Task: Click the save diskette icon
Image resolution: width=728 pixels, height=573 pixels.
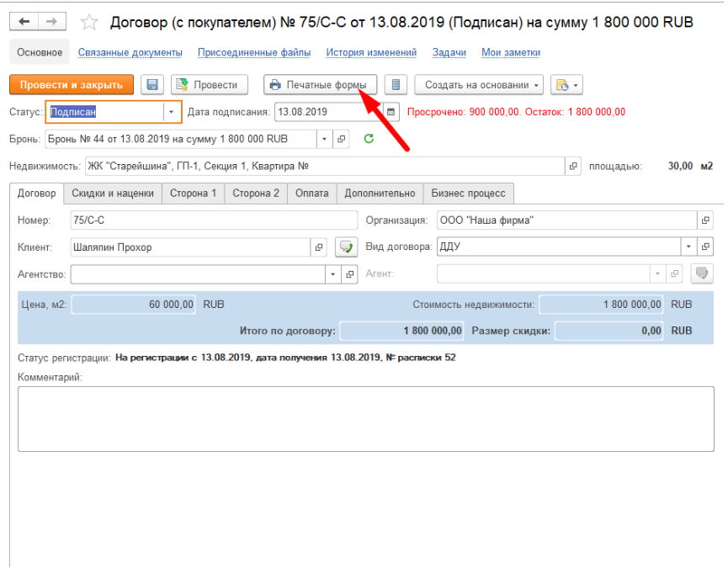Action: [x=152, y=85]
